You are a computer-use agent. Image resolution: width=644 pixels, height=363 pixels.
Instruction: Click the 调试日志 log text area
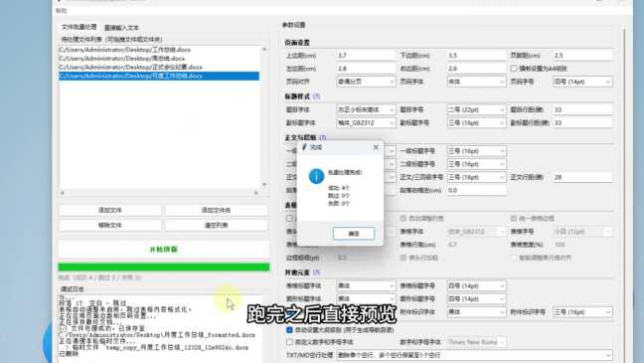160,329
